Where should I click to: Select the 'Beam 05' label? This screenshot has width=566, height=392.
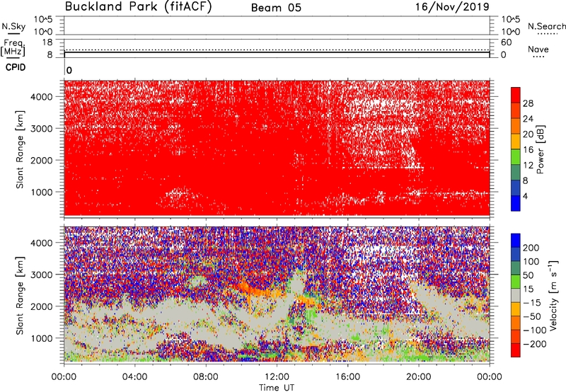pos(276,8)
